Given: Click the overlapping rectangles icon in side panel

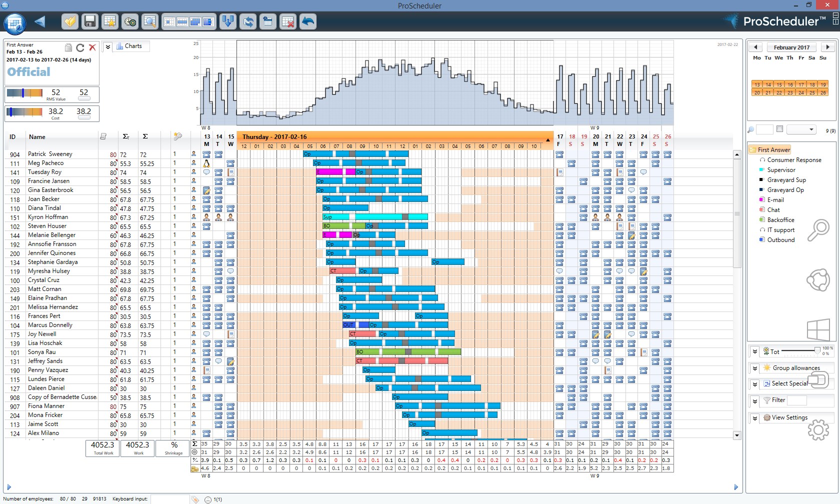Looking at the screenshot, I should point(818,380).
